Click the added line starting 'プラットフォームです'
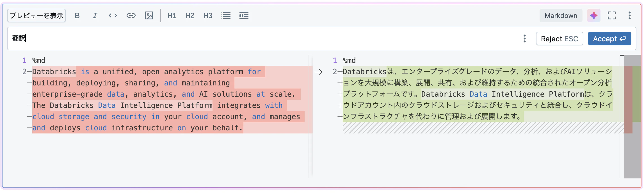 (x=478, y=94)
